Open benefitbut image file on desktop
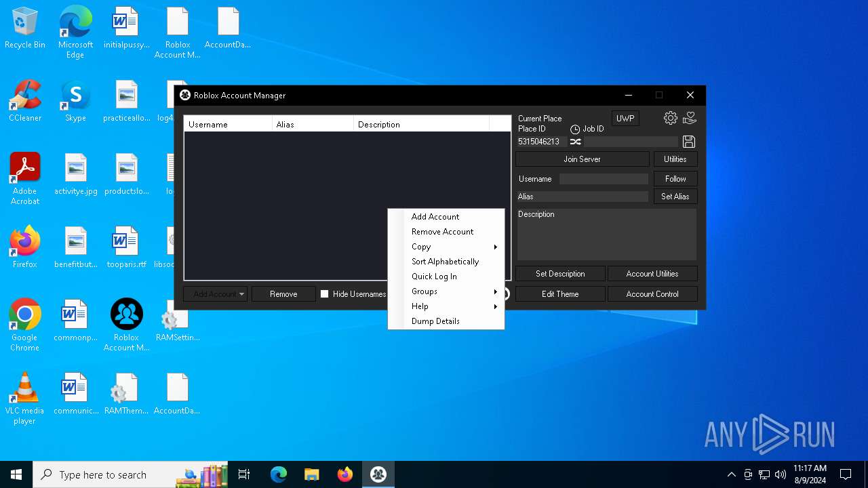Image resolution: width=868 pixels, height=488 pixels. pos(75,247)
